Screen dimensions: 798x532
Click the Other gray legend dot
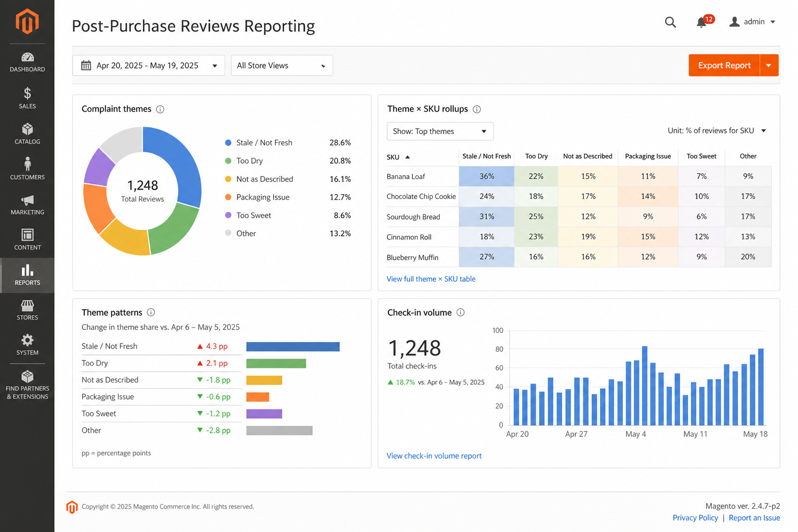228,233
